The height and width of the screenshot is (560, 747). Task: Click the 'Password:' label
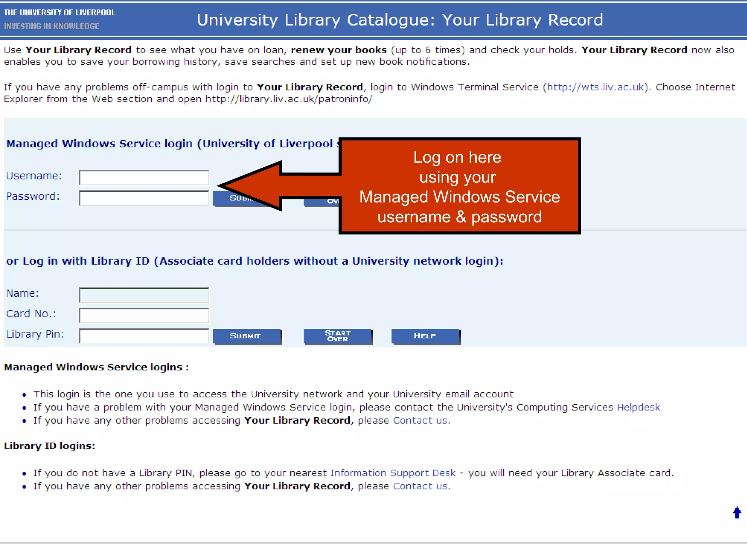[x=33, y=197]
